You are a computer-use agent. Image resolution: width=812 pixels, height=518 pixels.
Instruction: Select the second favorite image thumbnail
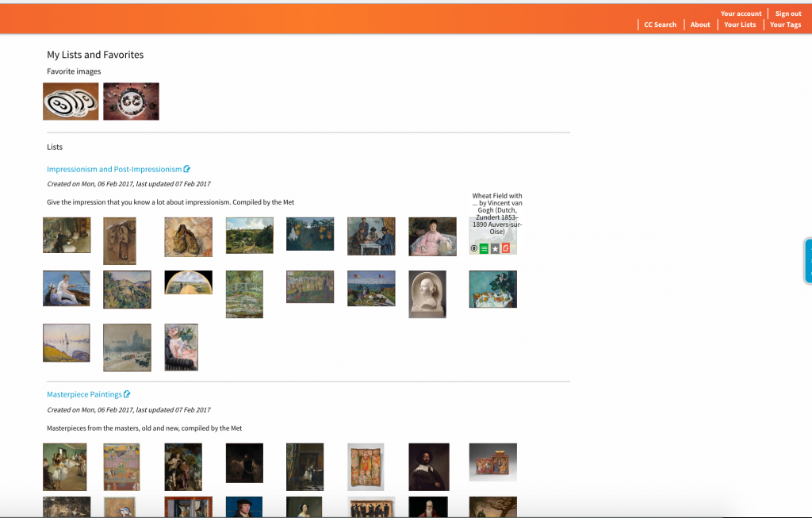pyautogui.click(x=131, y=101)
